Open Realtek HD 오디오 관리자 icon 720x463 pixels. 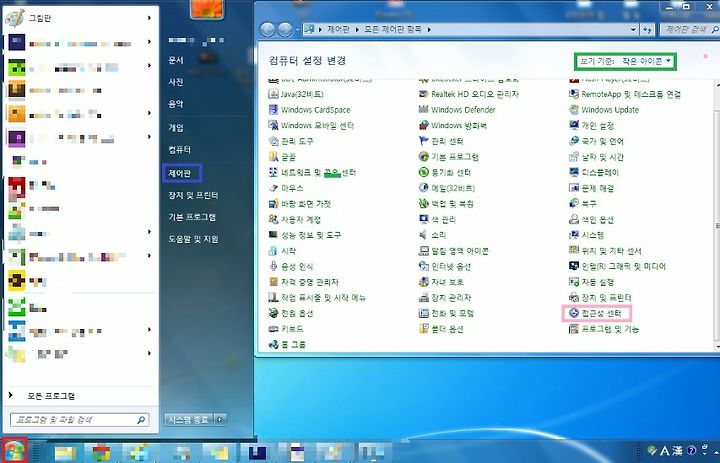423,94
